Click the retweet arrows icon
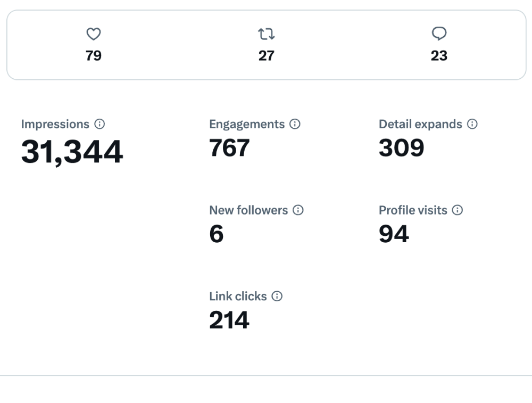Image resolution: width=532 pixels, height=403 pixels. point(266,35)
